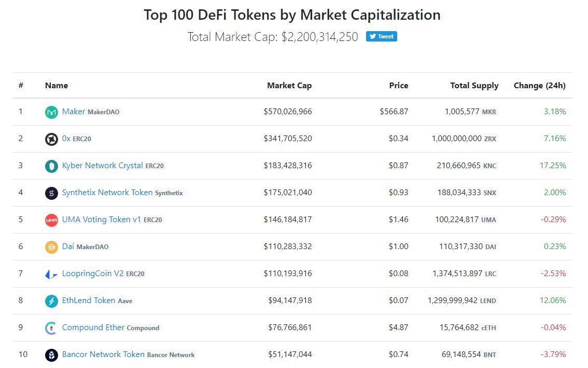Sort table by Price column header
The width and height of the screenshot is (588, 368).
coord(398,86)
